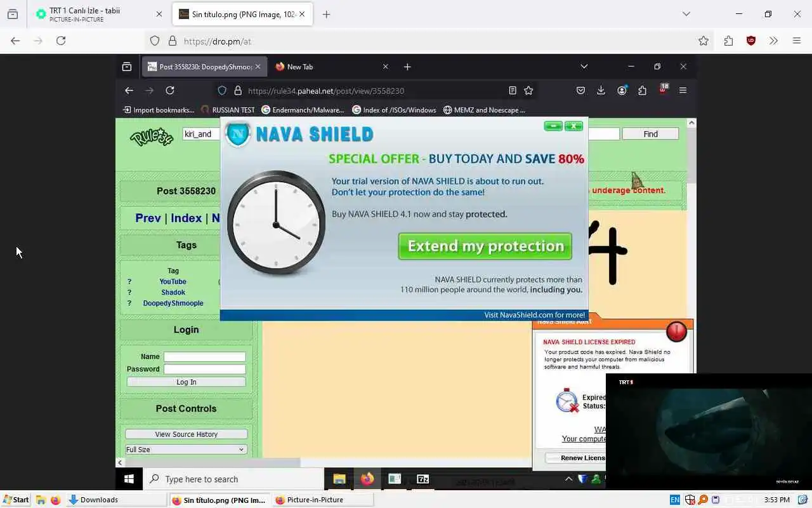Click the Extend my protection button

click(485, 246)
